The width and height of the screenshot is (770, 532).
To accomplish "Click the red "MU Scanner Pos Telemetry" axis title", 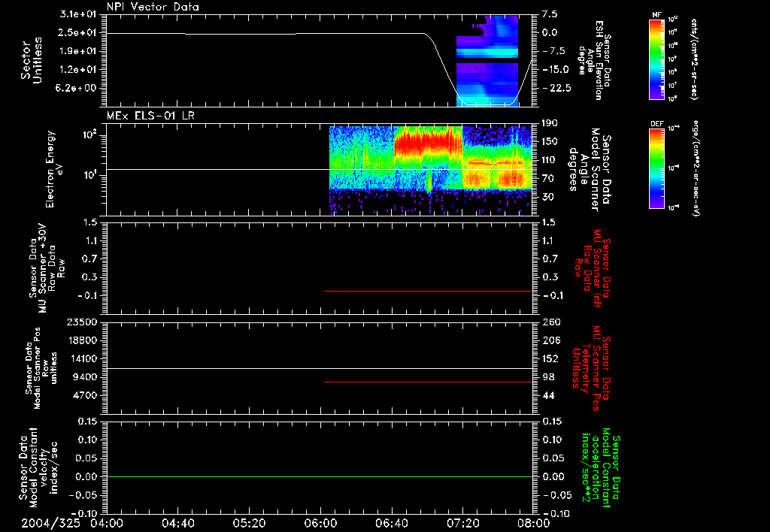I will pos(590,368).
